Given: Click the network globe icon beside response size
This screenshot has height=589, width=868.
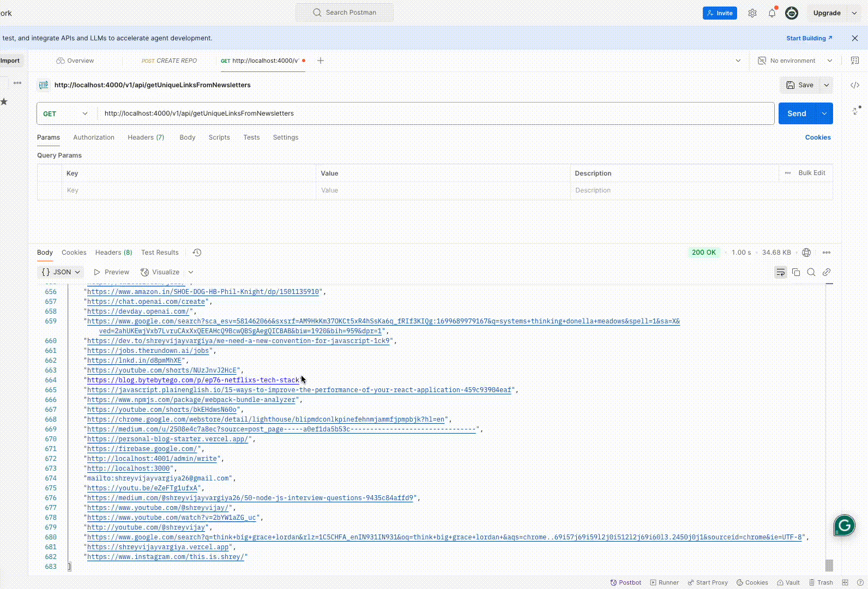Looking at the screenshot, I should [x=806, y=253].
